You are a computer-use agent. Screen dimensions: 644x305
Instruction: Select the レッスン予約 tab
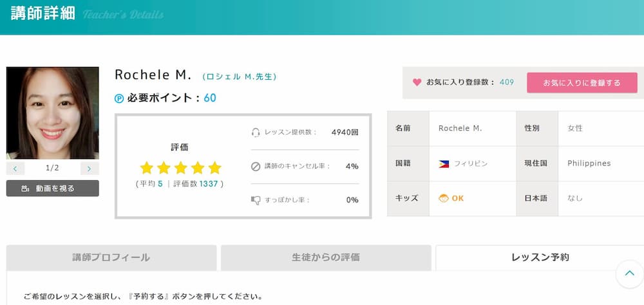tap(540, 257)
